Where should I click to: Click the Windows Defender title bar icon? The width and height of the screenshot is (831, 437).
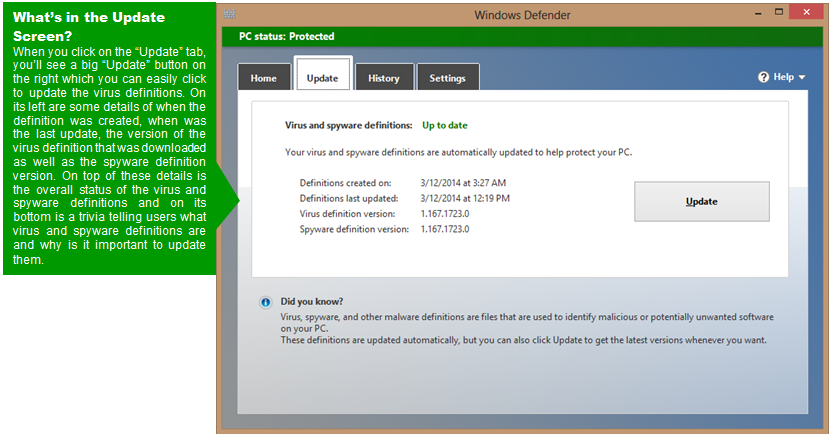[229, 14]
